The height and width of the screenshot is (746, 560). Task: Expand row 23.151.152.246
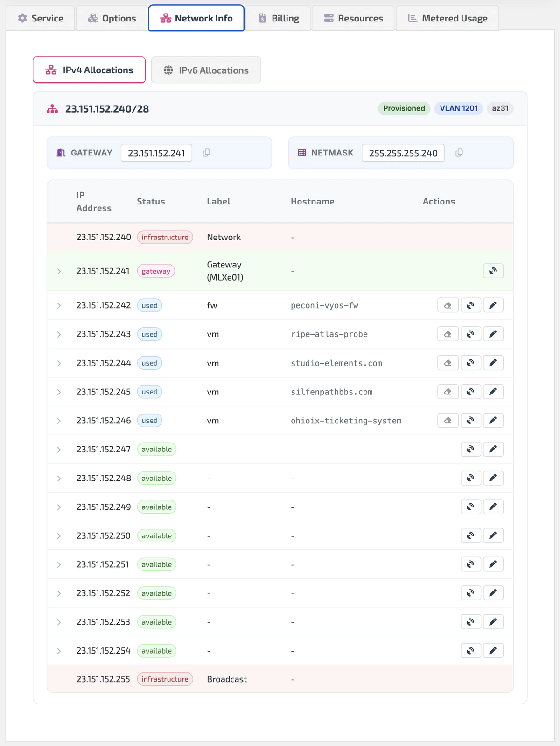click(59, 421)
